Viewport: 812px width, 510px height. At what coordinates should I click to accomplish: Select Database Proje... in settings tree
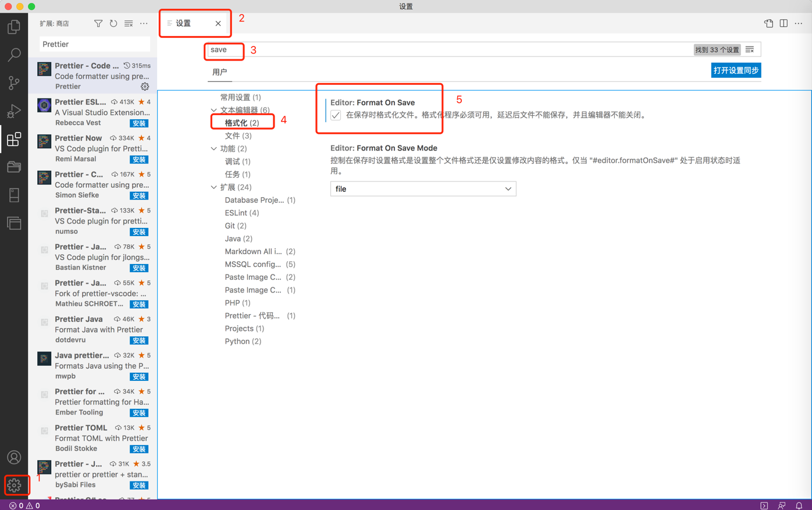[x=260, y=200]
